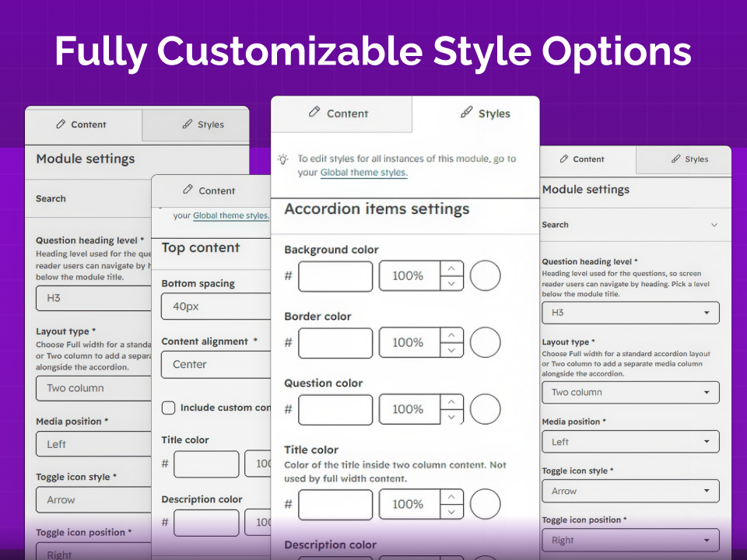Toggle Include custom content checkbox
The image size is (747, 560).
(x=168, y=408)
